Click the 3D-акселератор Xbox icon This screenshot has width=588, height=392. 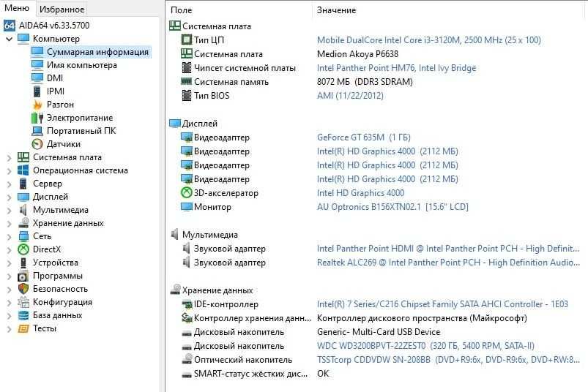tap(187, 192)
